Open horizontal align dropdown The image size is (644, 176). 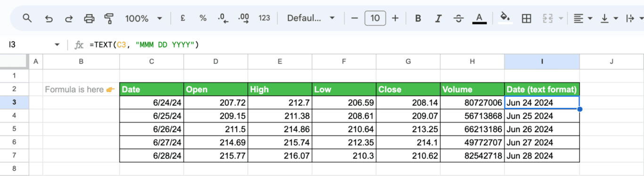click(583, 18)
